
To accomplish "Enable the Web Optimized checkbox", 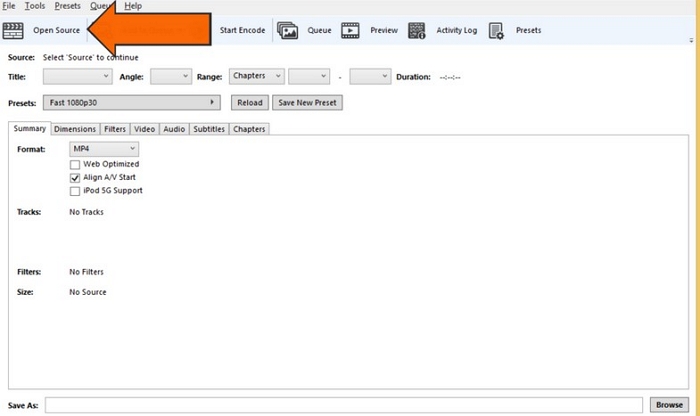I will coord(75,164).
